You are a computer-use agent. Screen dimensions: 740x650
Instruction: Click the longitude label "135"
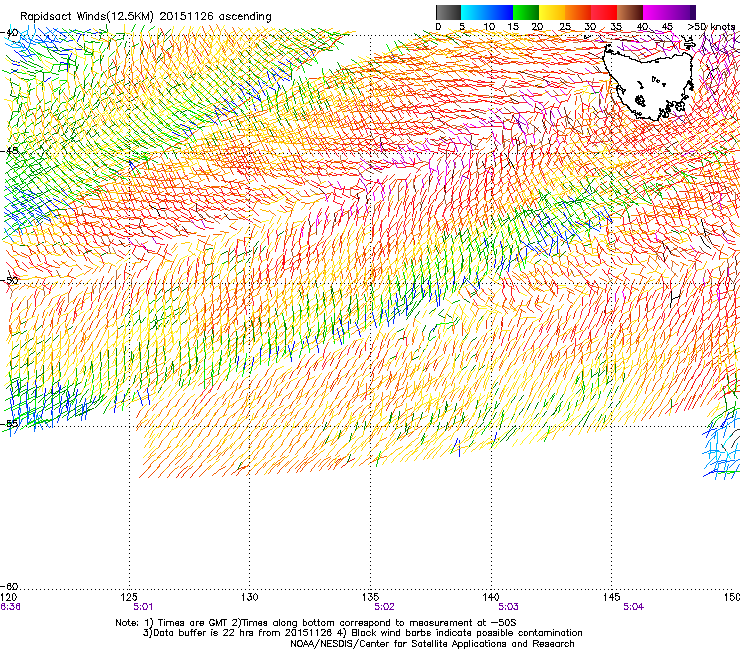pos(370,597)
